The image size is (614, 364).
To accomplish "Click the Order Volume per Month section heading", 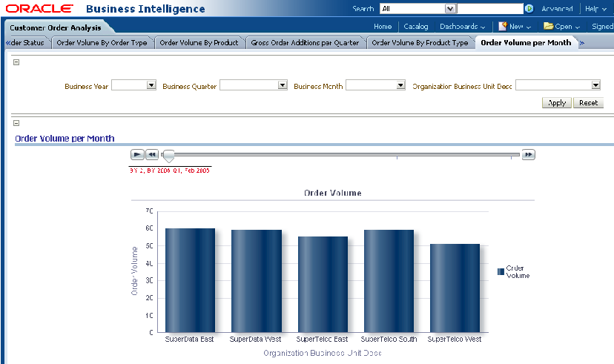I will pyautogui.click(x=65, y=139).
